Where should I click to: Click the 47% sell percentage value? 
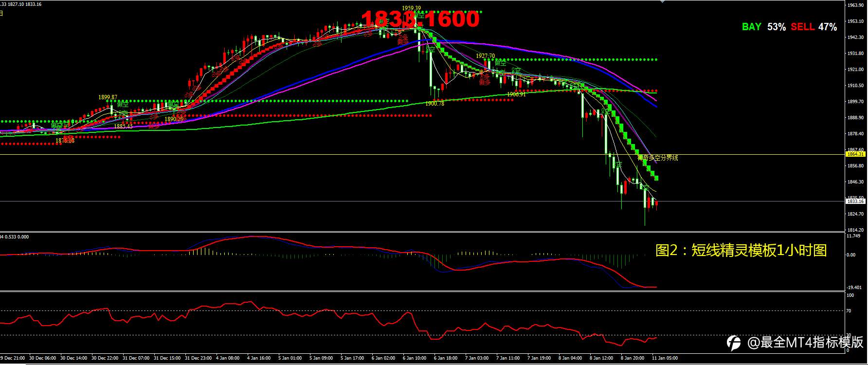(x=828, y=27)
